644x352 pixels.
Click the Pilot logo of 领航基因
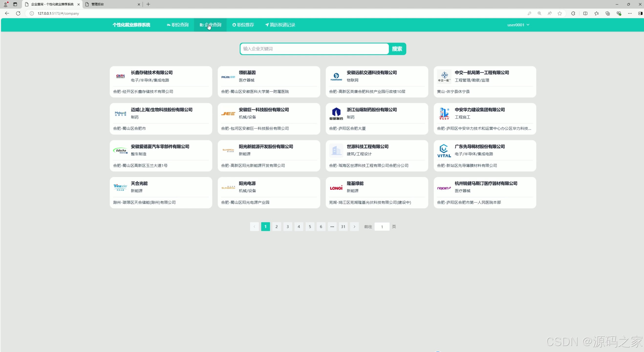[228, 77]
